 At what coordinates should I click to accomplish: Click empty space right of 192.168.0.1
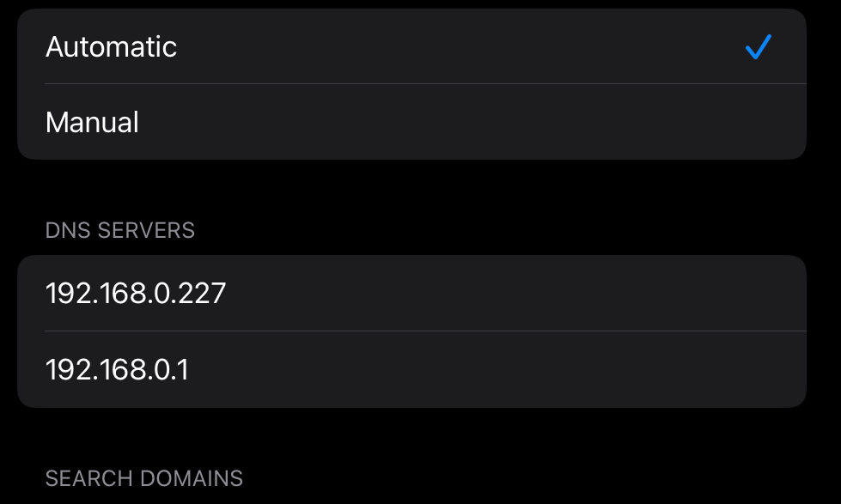(x=497, y=369)
